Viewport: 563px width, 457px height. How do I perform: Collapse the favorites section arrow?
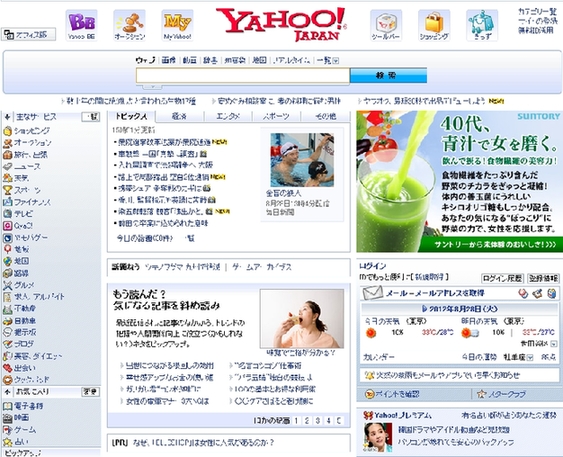click(x=7, y=392)
